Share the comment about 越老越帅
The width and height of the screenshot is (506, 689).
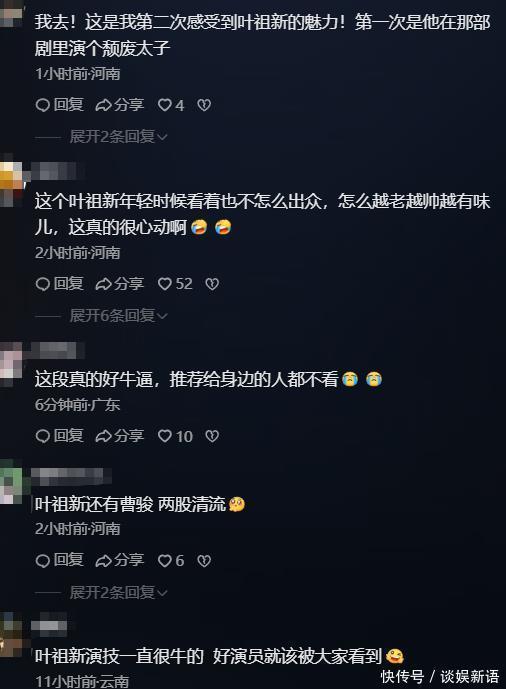point(119,284)
